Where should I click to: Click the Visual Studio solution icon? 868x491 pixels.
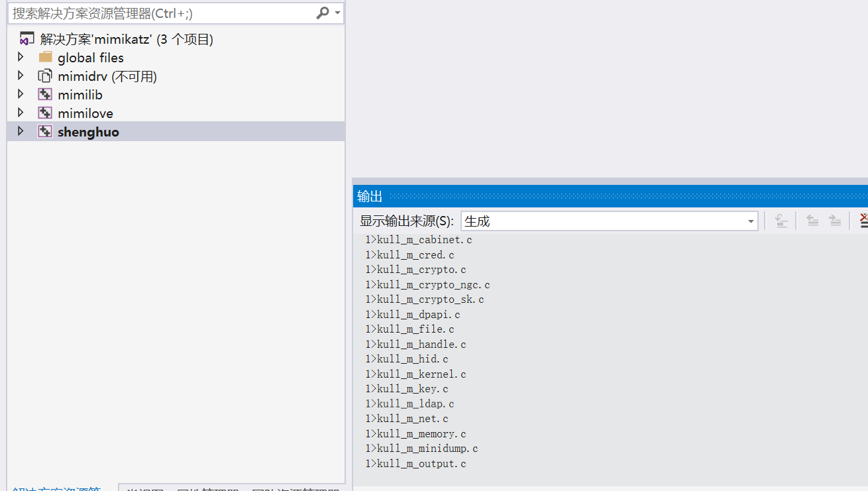(x=27, y=39)
